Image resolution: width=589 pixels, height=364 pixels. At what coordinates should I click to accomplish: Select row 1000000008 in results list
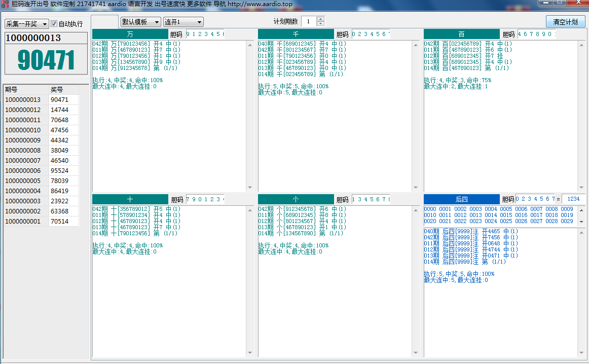tap(42, 150)
